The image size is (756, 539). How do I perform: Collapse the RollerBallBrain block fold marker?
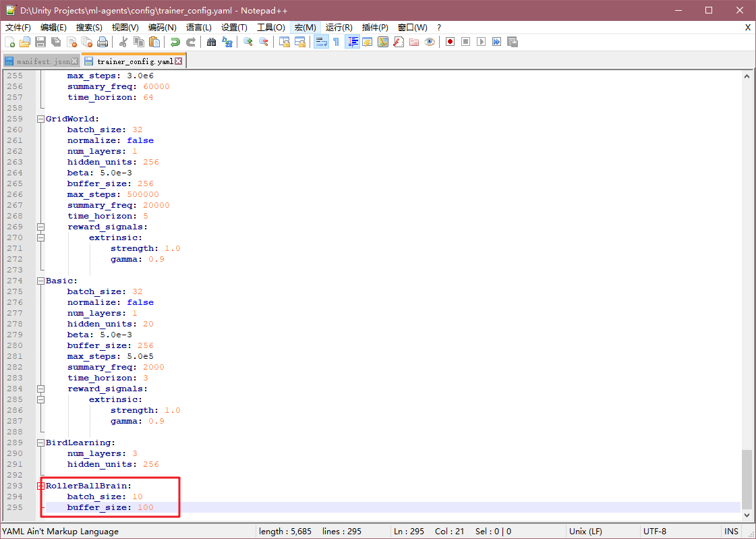[41, 486]
